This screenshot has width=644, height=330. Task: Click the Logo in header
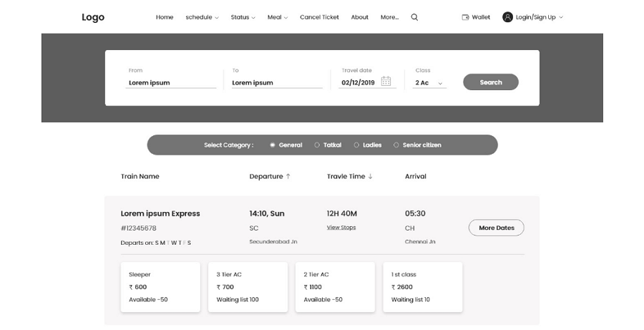[x=93, y=17]
